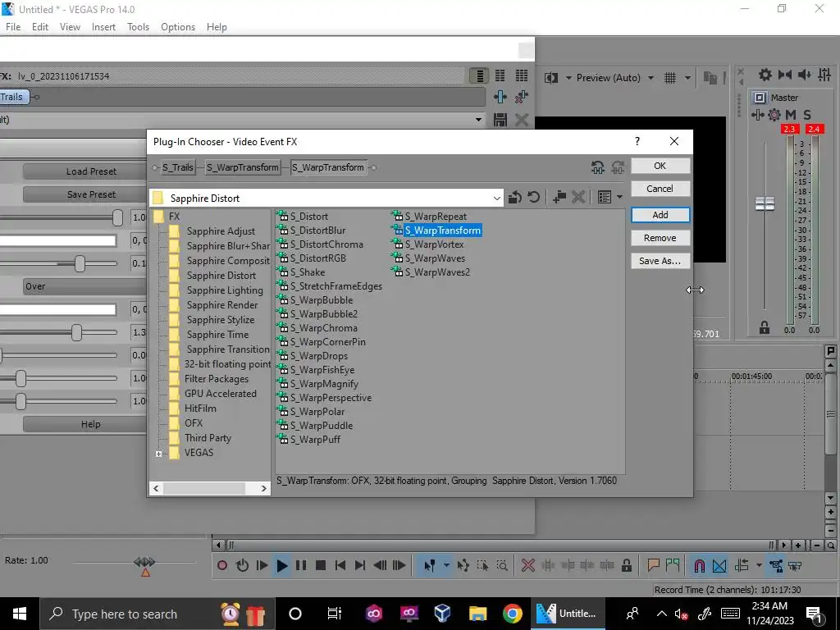Save preset with floppy disk icon
Screen dimensions: 840x630
500,120
